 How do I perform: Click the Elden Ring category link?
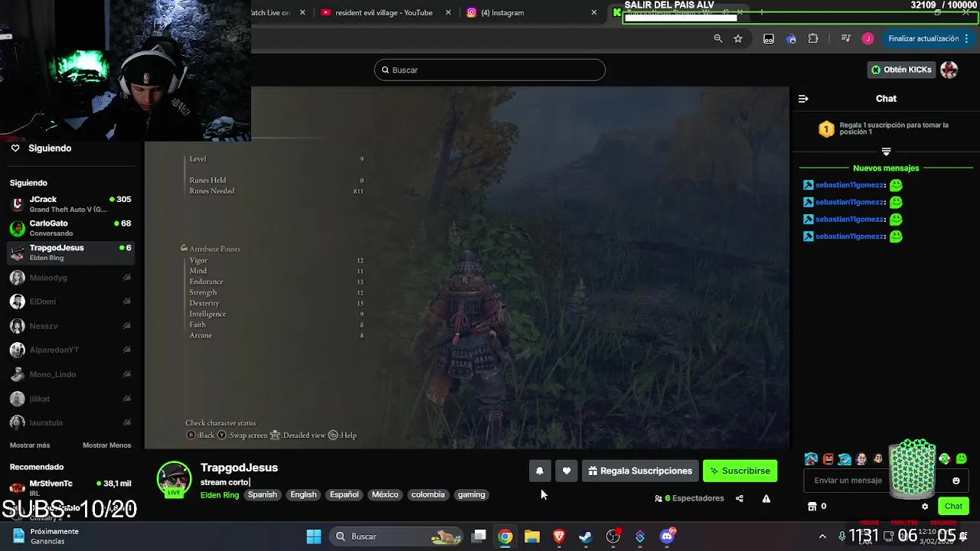coord(220,495)
